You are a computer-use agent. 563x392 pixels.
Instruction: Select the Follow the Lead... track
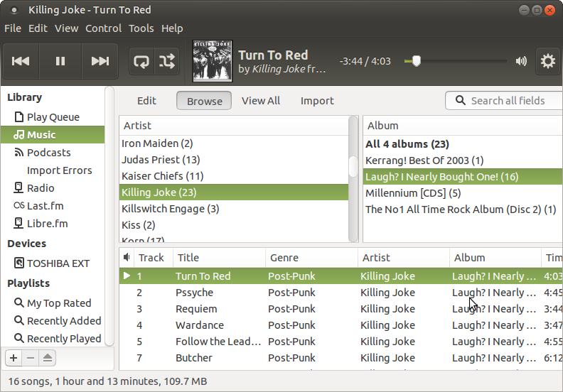click(341, 342)
